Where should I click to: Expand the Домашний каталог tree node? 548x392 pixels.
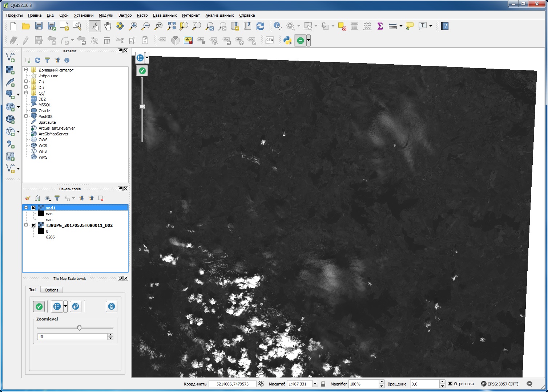point(26,70)
